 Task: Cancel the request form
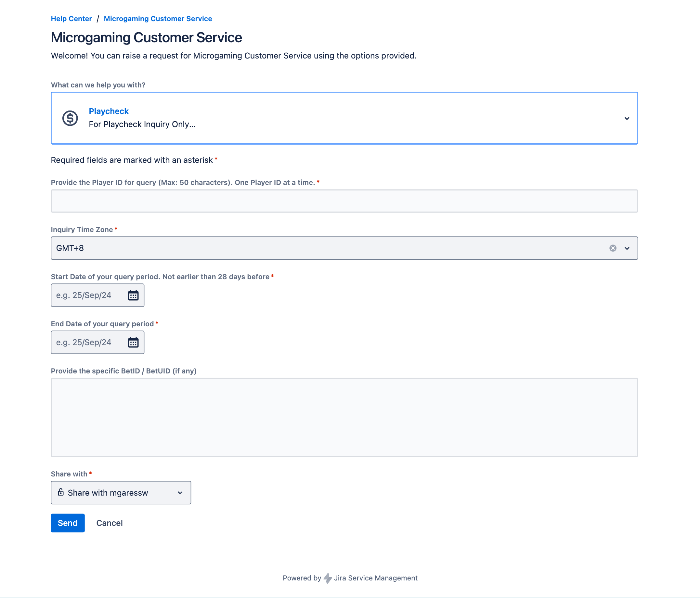[x=110, y=523]
